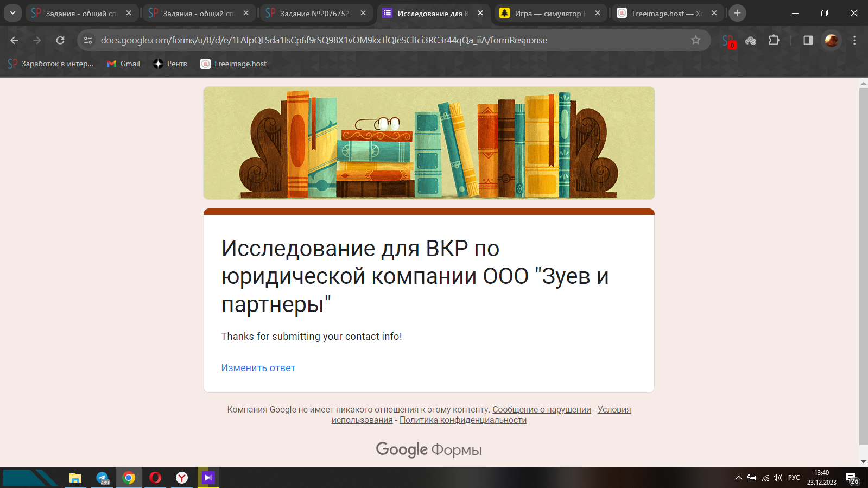Open the Freeimage.host bookmark

[x=234, y=64]
